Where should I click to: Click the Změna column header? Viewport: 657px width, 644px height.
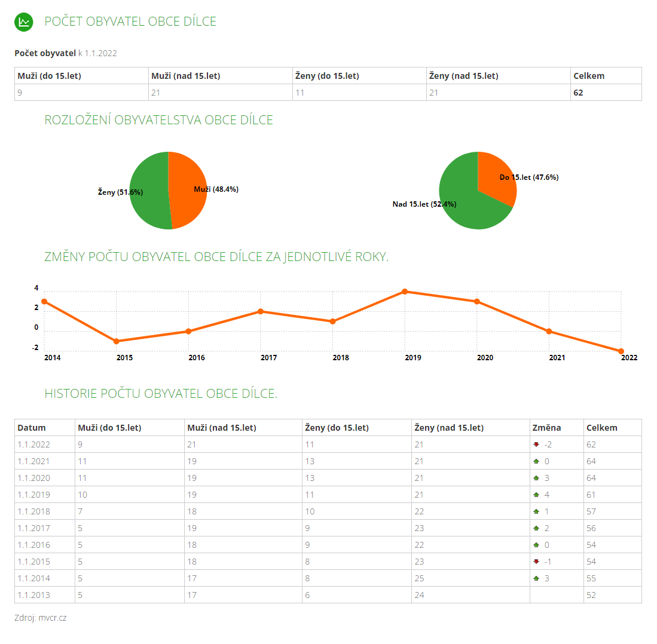click(x=546, y=428)
